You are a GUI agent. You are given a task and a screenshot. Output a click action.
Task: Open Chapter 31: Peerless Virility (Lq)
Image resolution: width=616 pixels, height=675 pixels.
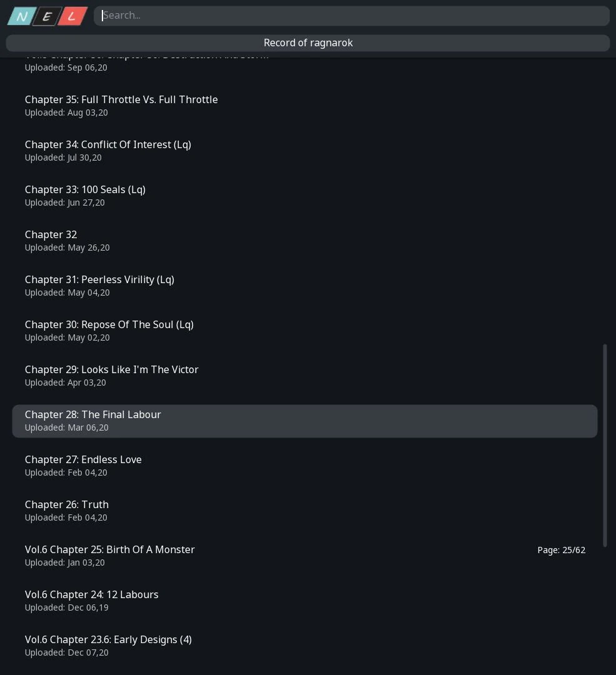(99, 280)
